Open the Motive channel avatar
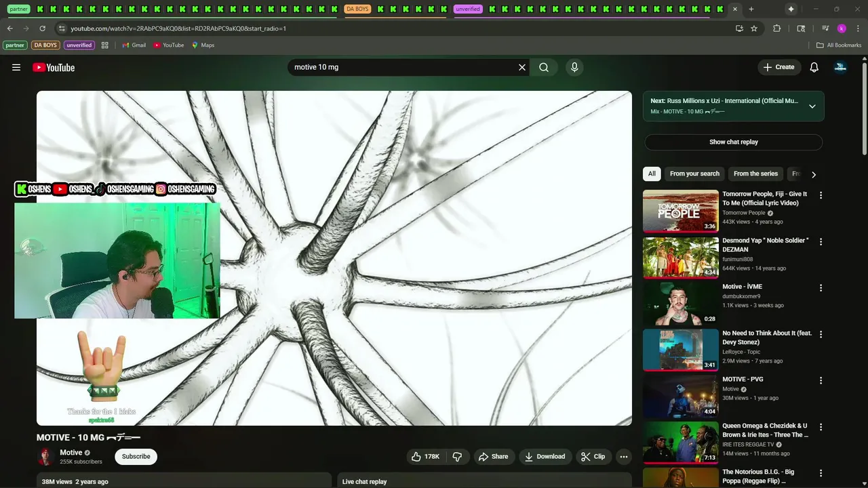The width and height of the screenshot is (868, 488). pyautogui.click(x=45, y=457)
